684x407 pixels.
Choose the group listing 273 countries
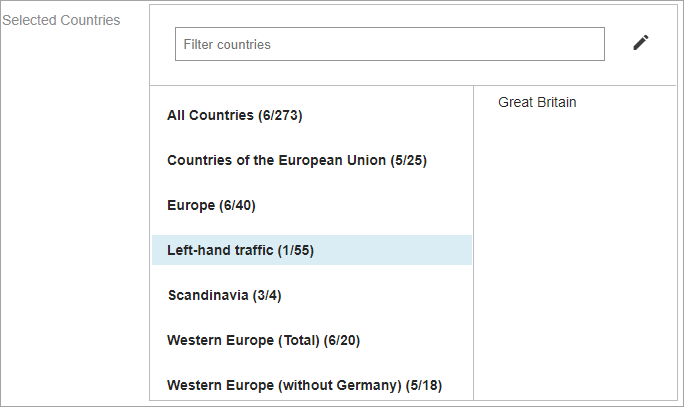[x=235, y=115]
